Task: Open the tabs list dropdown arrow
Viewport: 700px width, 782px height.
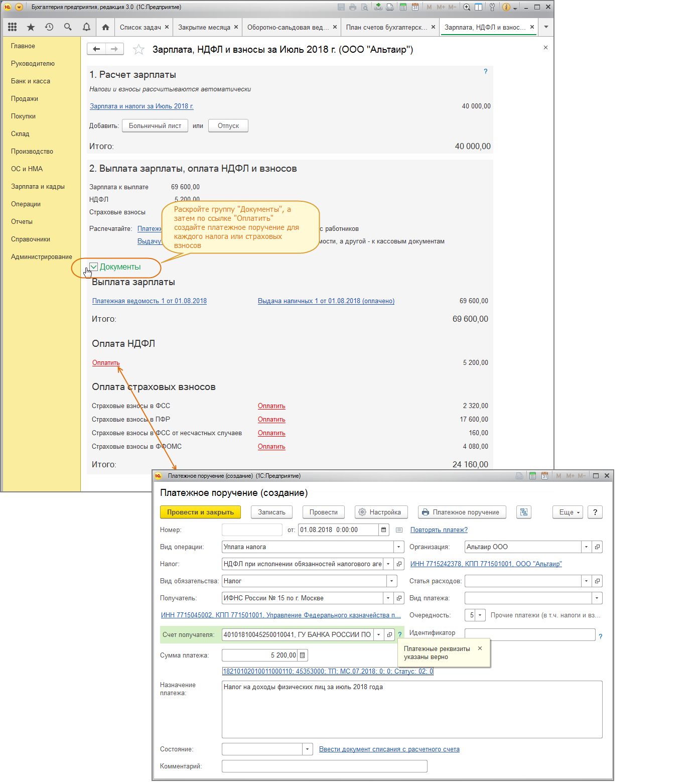Action: [x=546, y=27]
